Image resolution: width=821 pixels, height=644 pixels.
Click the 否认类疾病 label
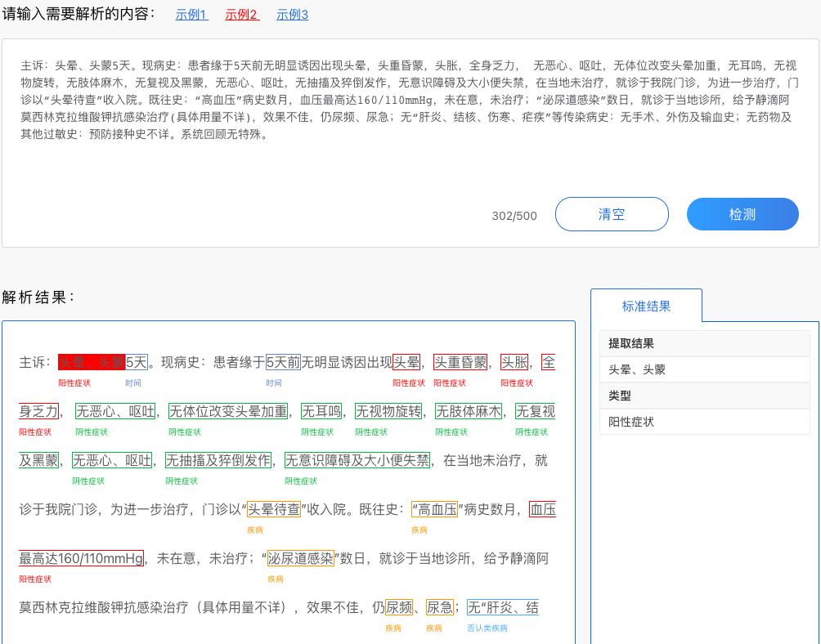487,628
